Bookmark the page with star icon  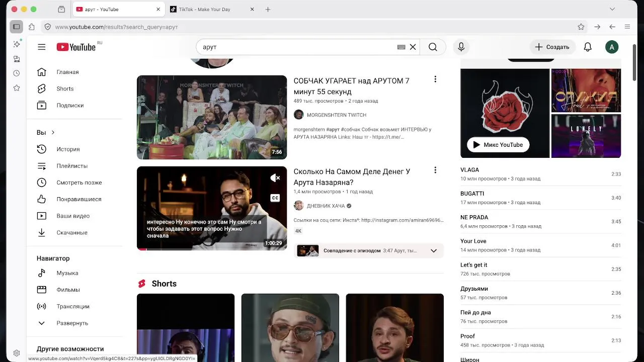pos(581,27)
